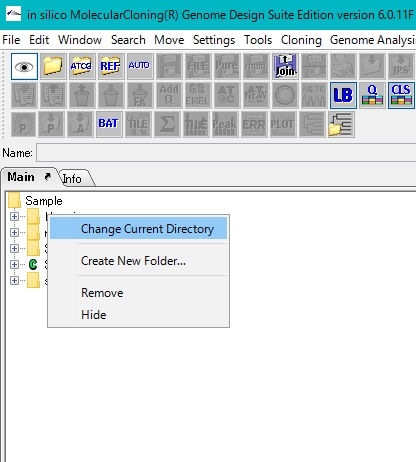416x462 pixels.
Task: Click the ATCG folder toolbar icon
Action: click(x=82, y=66)
